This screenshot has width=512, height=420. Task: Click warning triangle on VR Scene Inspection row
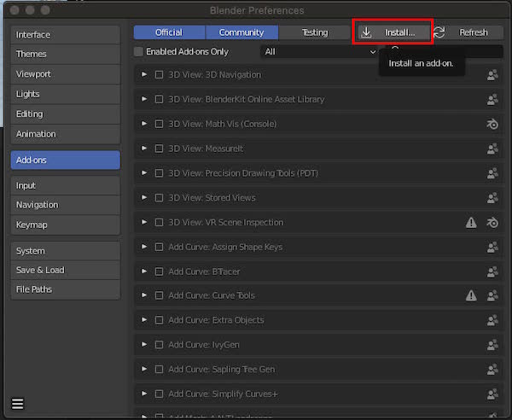point(471,223)
